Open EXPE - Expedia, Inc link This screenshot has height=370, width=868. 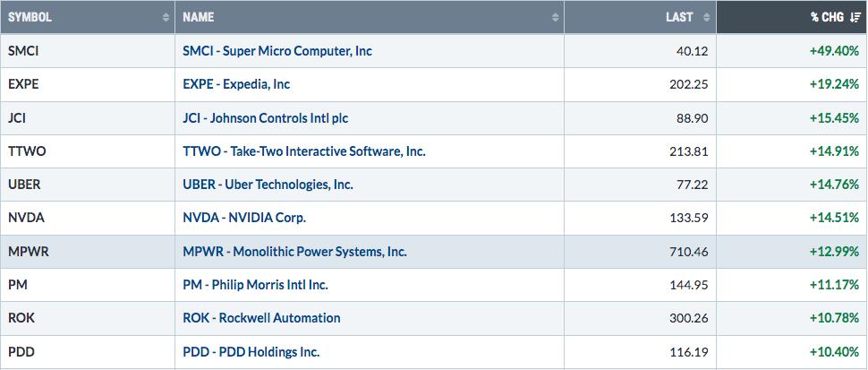pyautogui.click(x=236, y=84)
